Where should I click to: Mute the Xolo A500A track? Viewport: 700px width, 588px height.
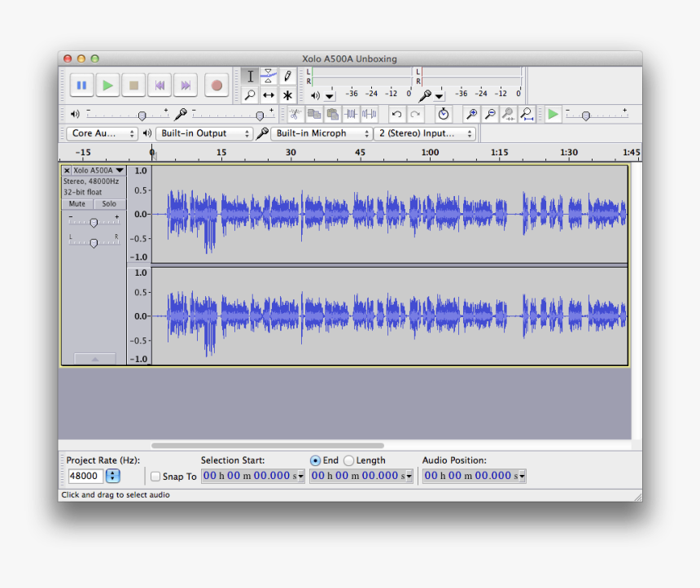point(77,204)
